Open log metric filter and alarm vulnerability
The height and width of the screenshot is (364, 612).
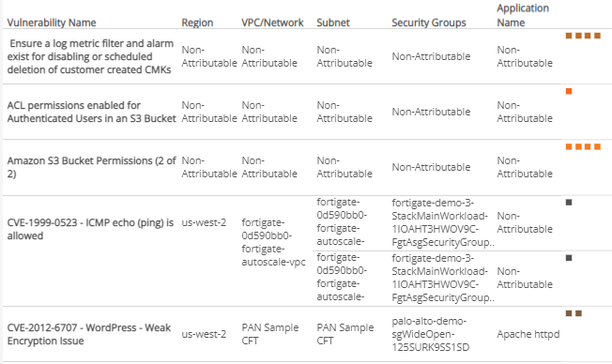(x=90, y=56)
